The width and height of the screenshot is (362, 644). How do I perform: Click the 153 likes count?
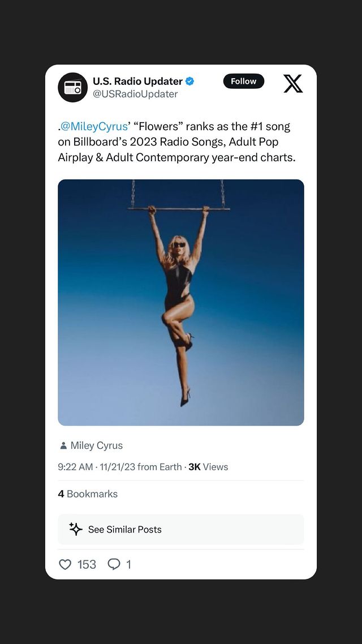click(87, 564)
